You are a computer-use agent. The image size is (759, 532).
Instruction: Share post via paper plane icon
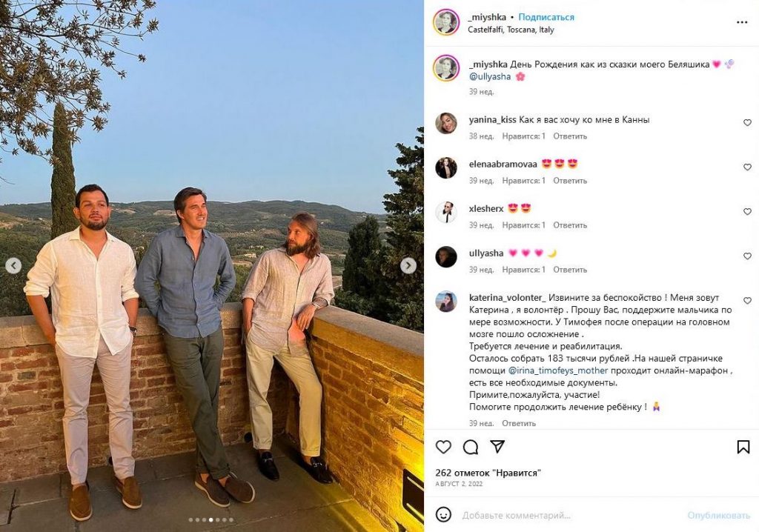[498, 447]
